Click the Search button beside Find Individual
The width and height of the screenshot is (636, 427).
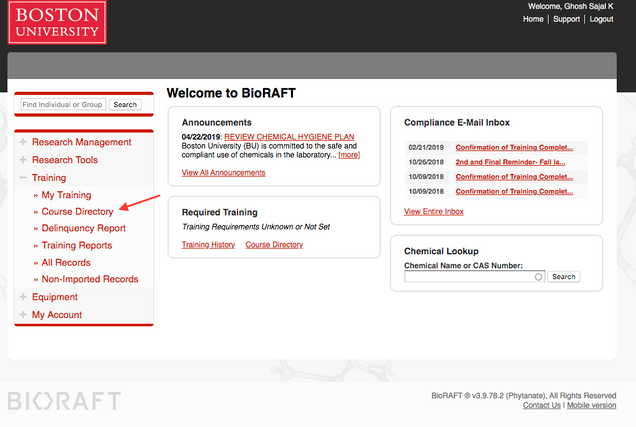tap(125, 105)
